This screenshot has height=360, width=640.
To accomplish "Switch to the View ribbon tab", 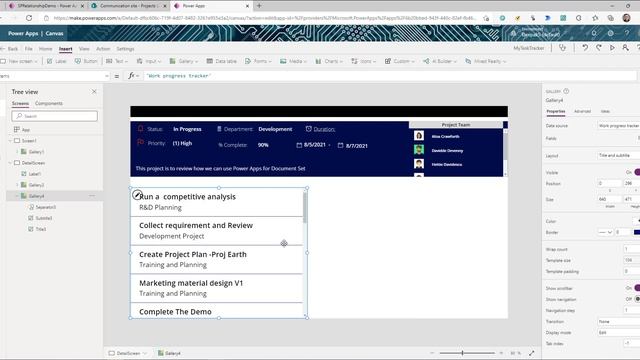I will point(84,49).
